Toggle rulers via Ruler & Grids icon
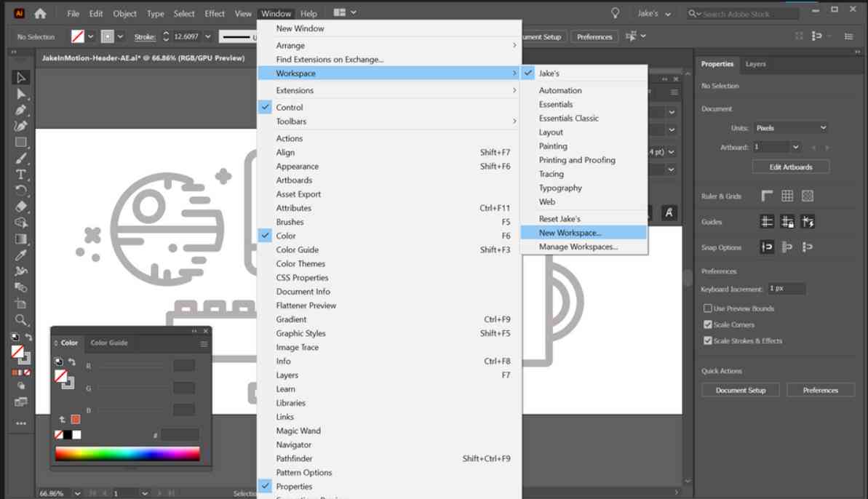 pyautogui.click(x=766, y=196)
